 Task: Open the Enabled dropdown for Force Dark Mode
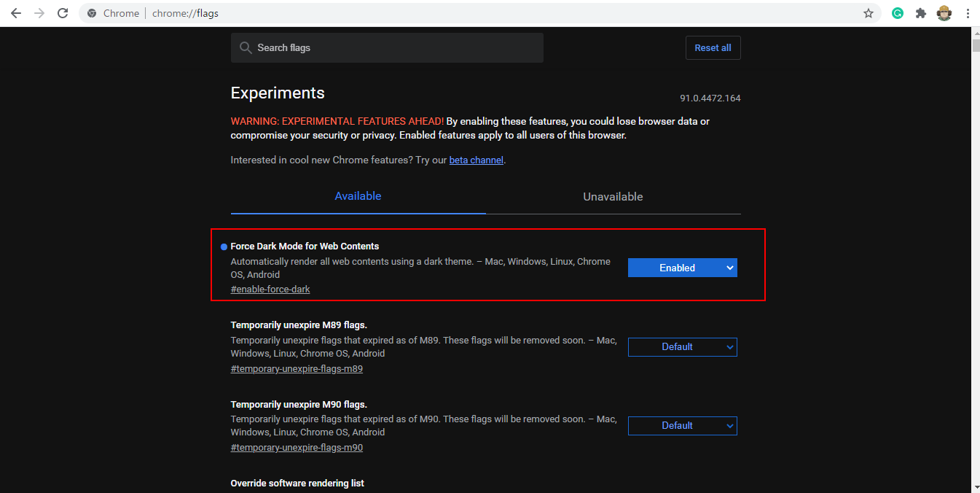(x=682, y=268)
